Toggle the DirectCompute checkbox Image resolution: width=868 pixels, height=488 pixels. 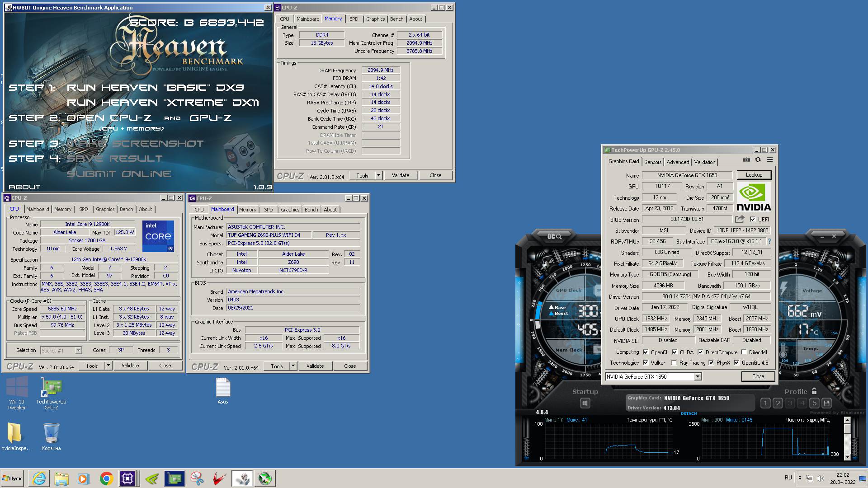click(700, 352)
